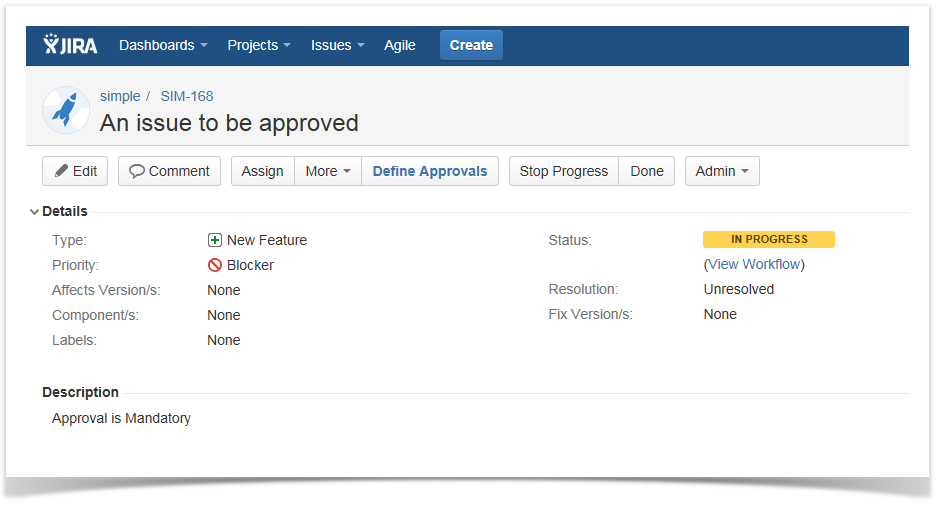Click the rocket project avatar

[66, 110]
